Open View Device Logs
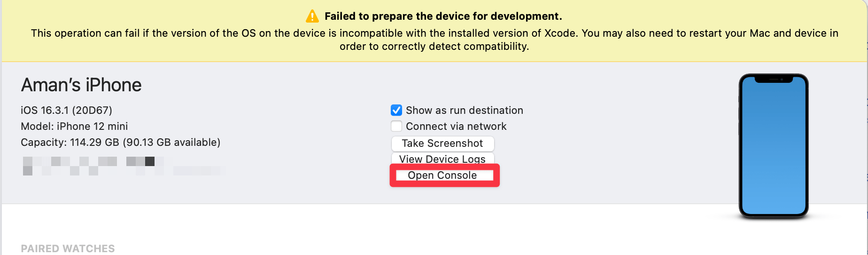Screen dimensions: 868x255 point(442,159)
